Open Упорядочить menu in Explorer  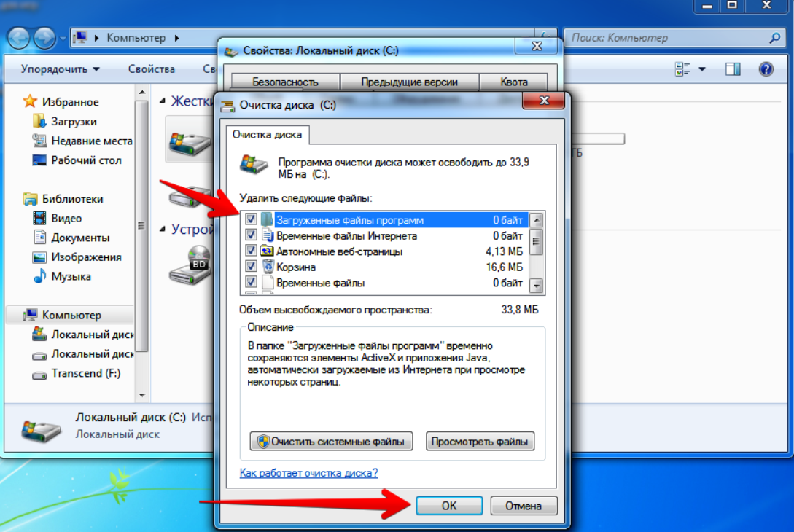coord(60,69)
